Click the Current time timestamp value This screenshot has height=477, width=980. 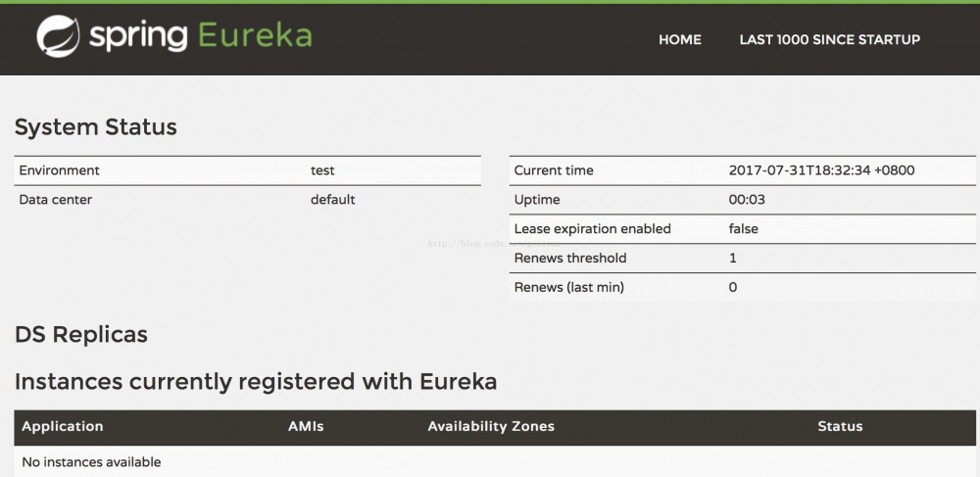pos(821,170)
